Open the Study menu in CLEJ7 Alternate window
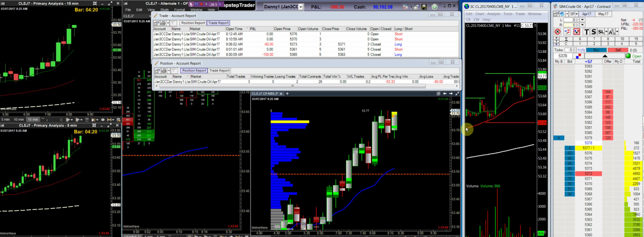The image size is (644, 237). (x=164, y=10)
